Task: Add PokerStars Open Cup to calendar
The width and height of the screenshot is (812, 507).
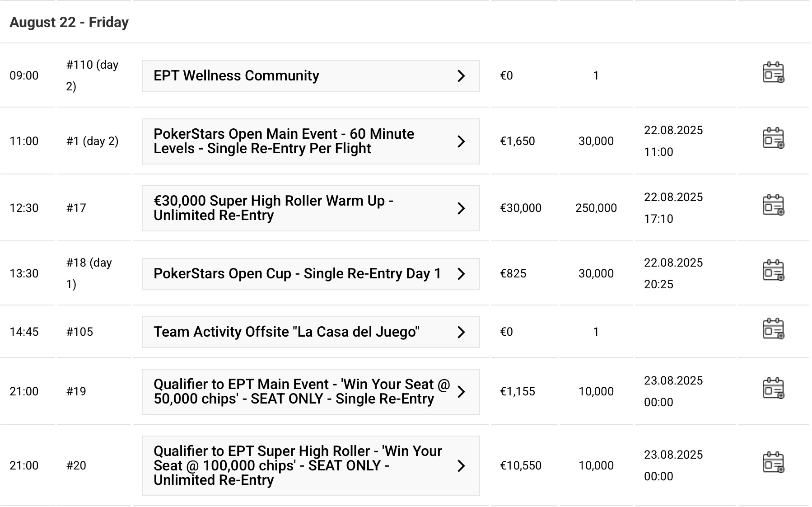Action: tap(773, 271)
